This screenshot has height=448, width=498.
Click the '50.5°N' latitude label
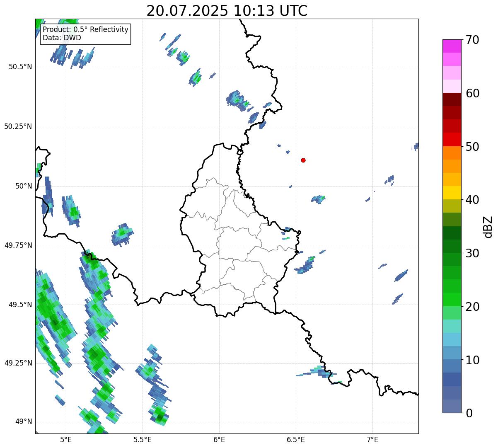click(20, 67)
